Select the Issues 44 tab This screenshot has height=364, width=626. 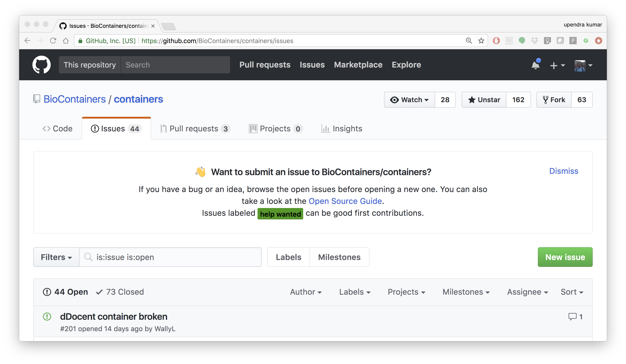click(x=116, y=129)
